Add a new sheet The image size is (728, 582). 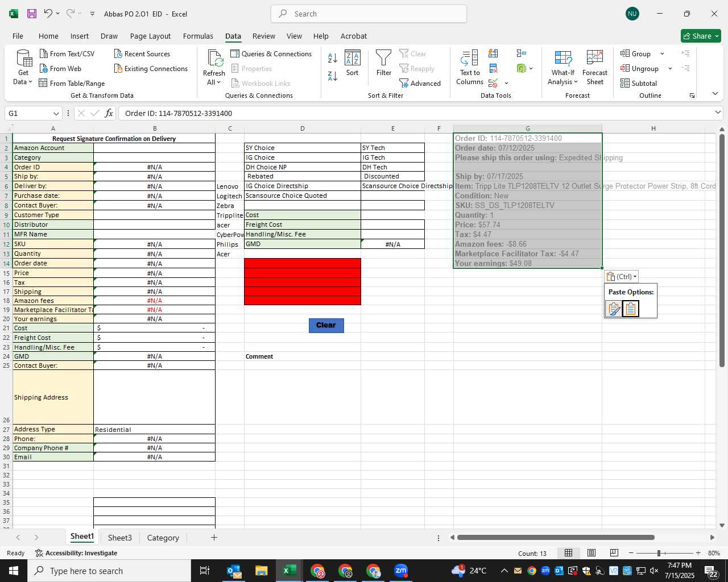click(x=214, y=537)
